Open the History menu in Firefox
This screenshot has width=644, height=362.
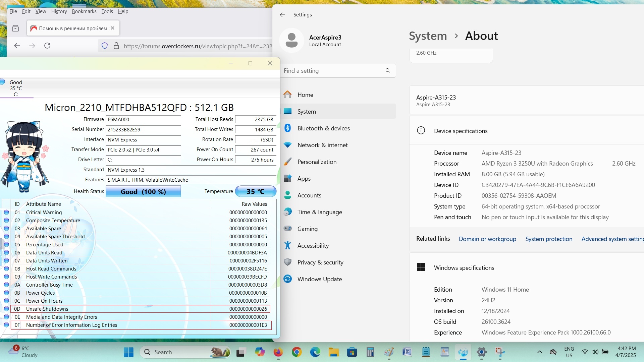pyautogui.click(x=59, y=11)
